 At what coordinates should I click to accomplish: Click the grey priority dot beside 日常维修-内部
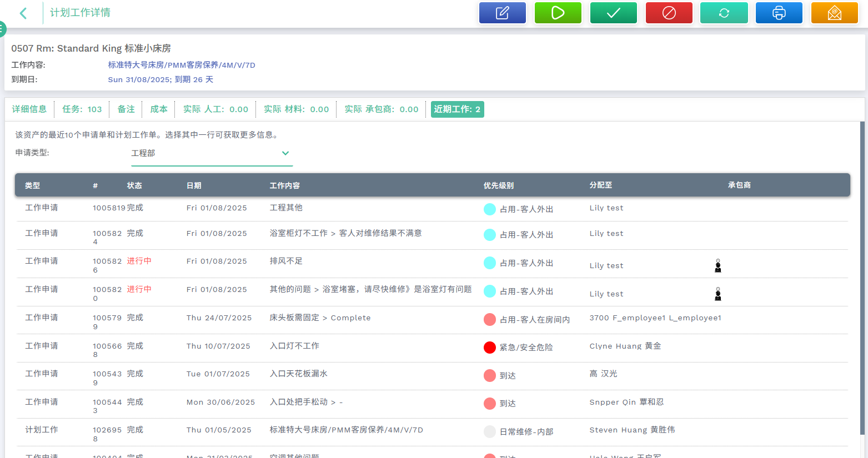490,432
